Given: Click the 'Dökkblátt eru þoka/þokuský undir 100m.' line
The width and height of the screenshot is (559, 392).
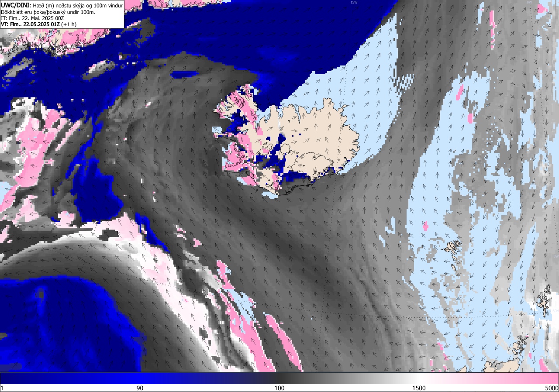Looking at the screenshot, I should tap(48, 12).
